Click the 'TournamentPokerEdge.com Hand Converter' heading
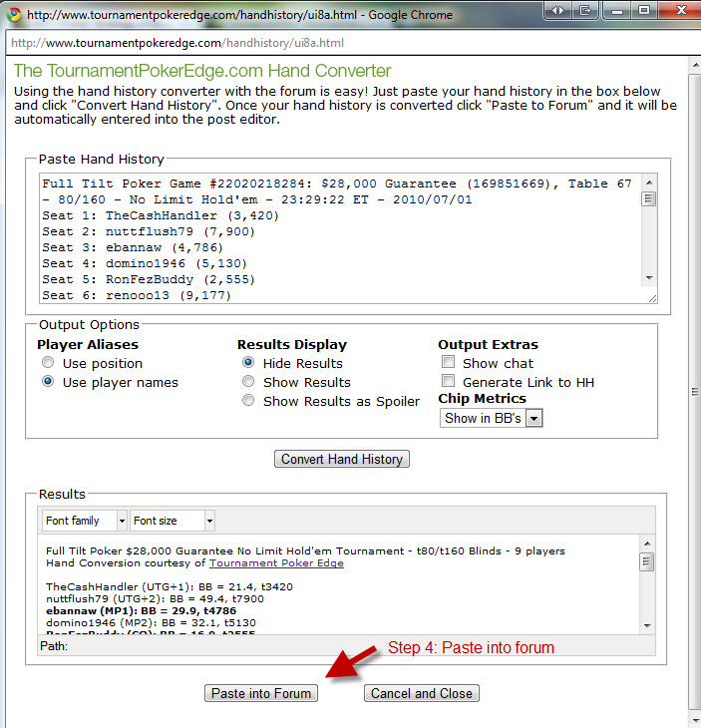The width and height of the screenshot is (701, 728). (202, 71)
